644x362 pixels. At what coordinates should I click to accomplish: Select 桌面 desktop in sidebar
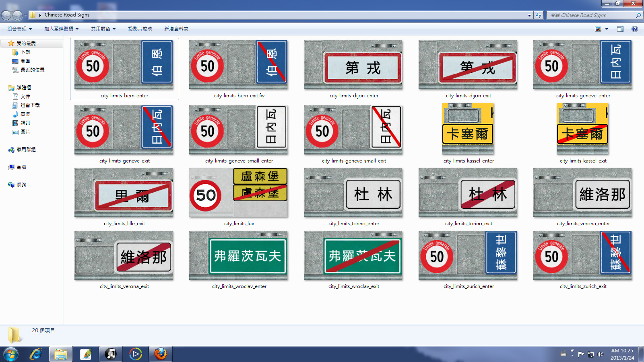pyautogui.click(x=25, y=61)
